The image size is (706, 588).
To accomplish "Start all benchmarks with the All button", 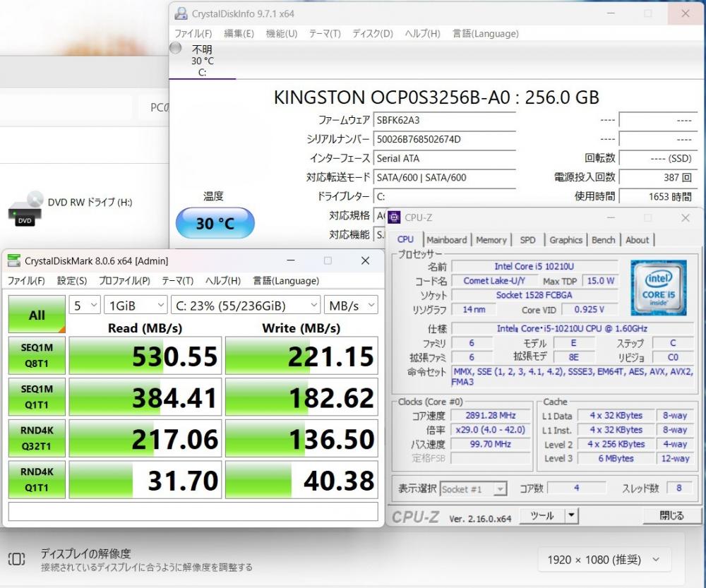I will [37, 315].
